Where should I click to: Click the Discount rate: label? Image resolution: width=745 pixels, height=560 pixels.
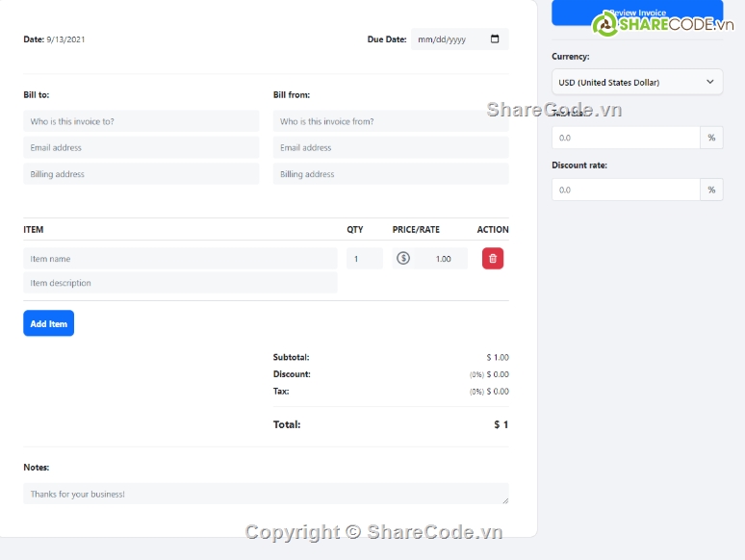(579, 165)
